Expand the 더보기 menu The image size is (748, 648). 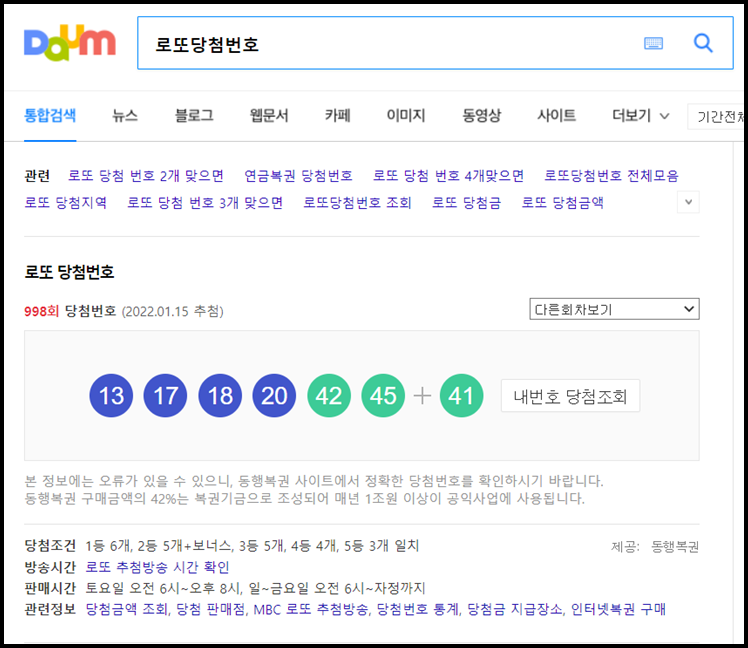click(641, 115)
